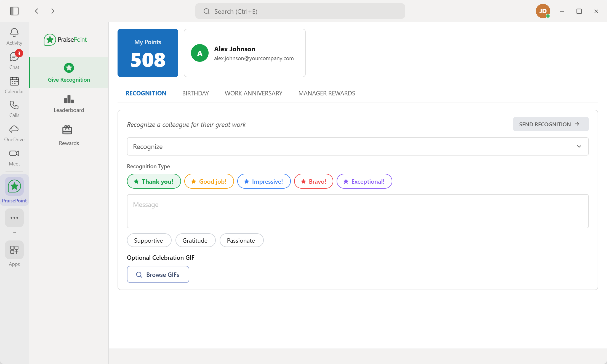The width and height of the screenshot is (607, 364).
Task: Switch to the MANAGER REWARDS tab
Action: point(327,93)
